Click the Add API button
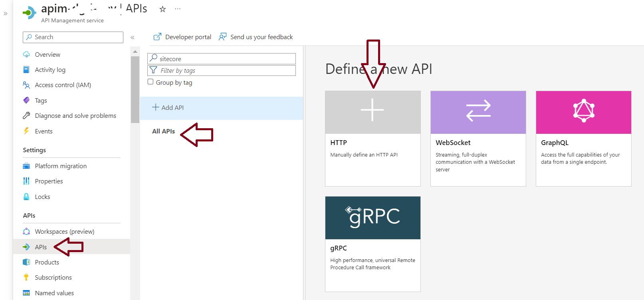The image size is (644, 300). (x=222, y=108)
